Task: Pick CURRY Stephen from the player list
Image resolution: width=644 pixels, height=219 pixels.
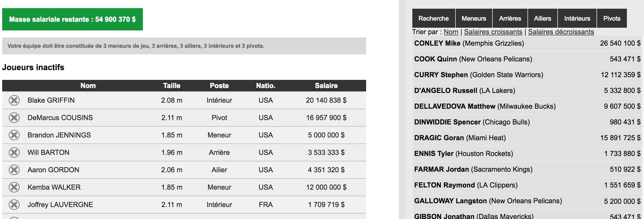Action: [x=478, y=75]
